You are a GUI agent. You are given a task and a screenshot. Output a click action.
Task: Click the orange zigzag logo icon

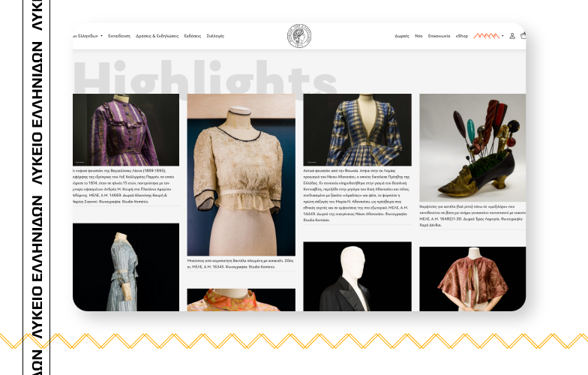pyautogui.click(x=486, y=36)
